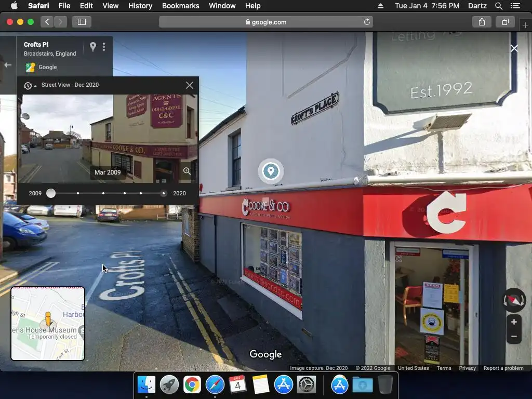Open System Preferences gear in Dock
Screen dimensions: 532x399
pyautogui.click(x=306, y=385)
